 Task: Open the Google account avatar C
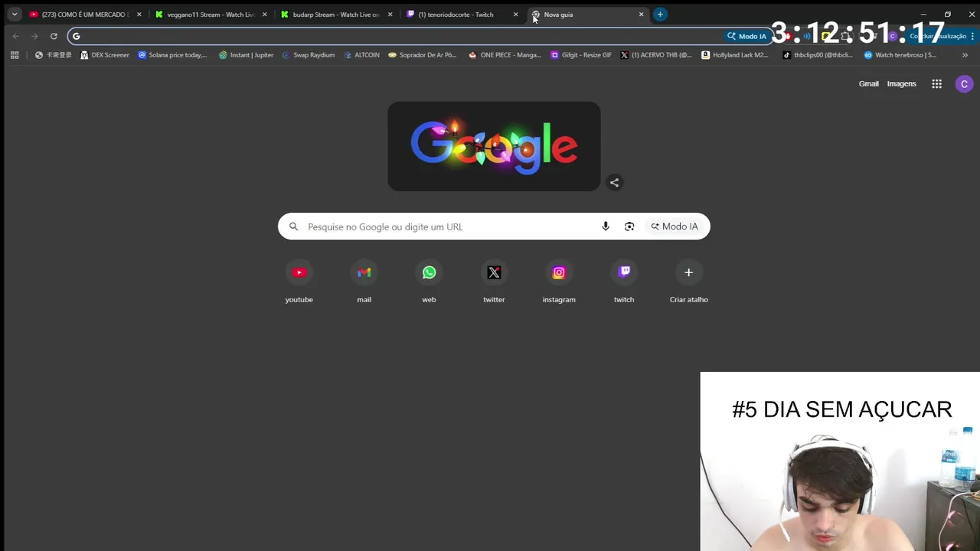[x=964, y=84]
